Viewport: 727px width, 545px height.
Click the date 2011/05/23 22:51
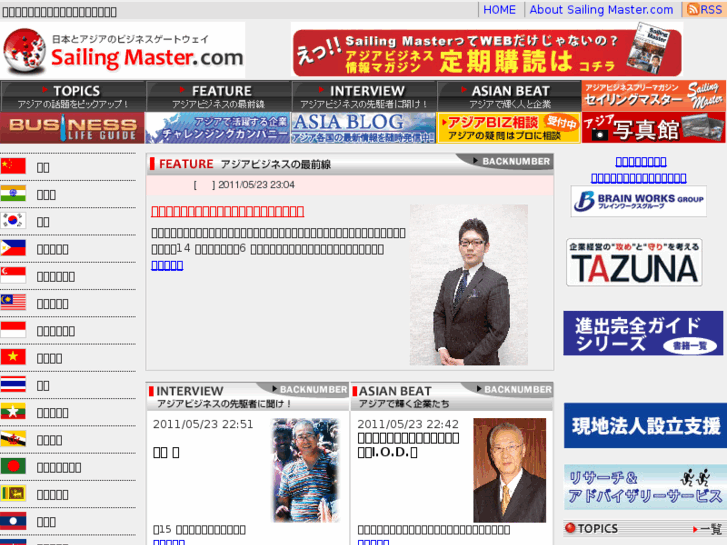[x=203, y=424]
